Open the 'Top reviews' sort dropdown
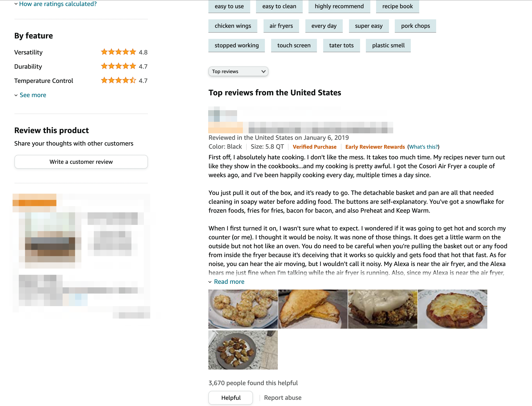 (238, 71)
